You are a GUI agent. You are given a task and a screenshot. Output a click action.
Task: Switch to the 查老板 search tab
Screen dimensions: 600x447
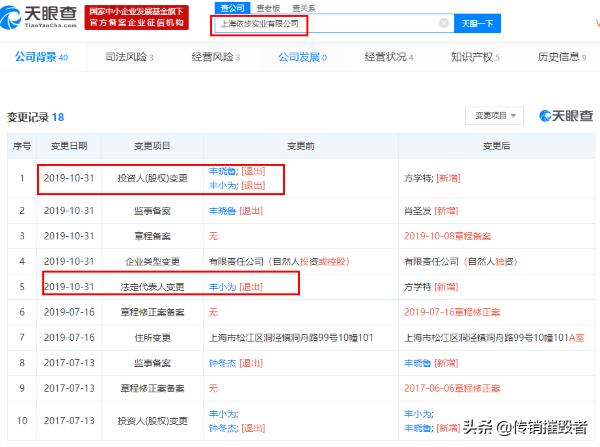[x=268, y=8]
